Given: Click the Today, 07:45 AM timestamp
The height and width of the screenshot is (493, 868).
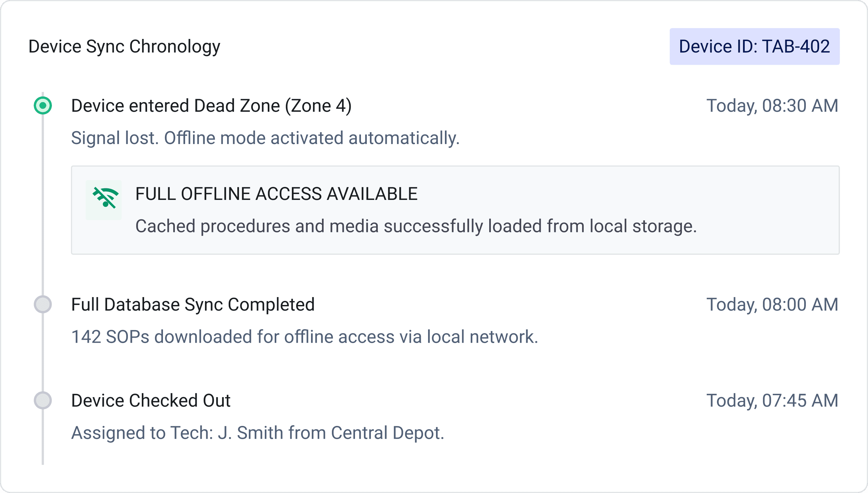Looking at the screenshot, I should 772,400.
